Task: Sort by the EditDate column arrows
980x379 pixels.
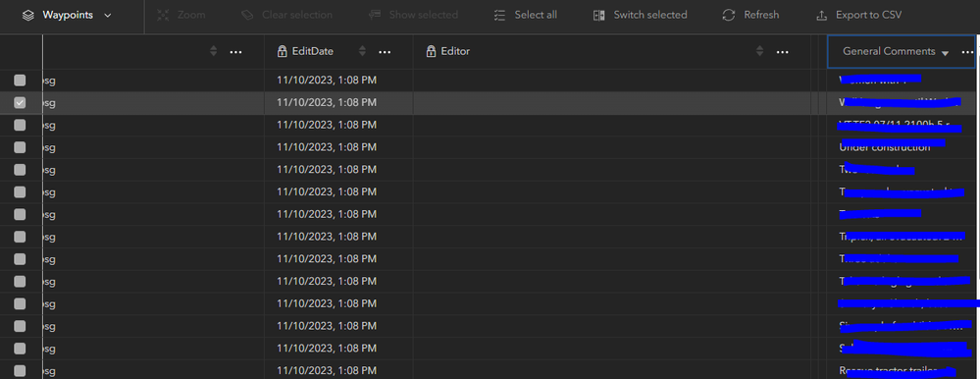Action: (363, 52)
